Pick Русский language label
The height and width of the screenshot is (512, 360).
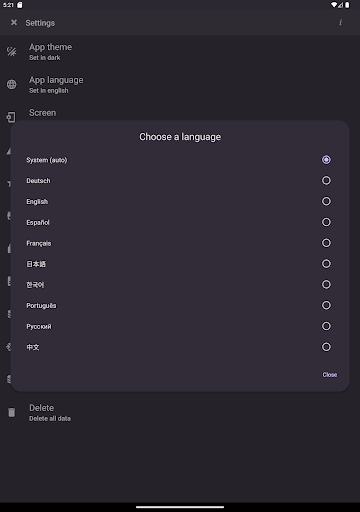39,326
